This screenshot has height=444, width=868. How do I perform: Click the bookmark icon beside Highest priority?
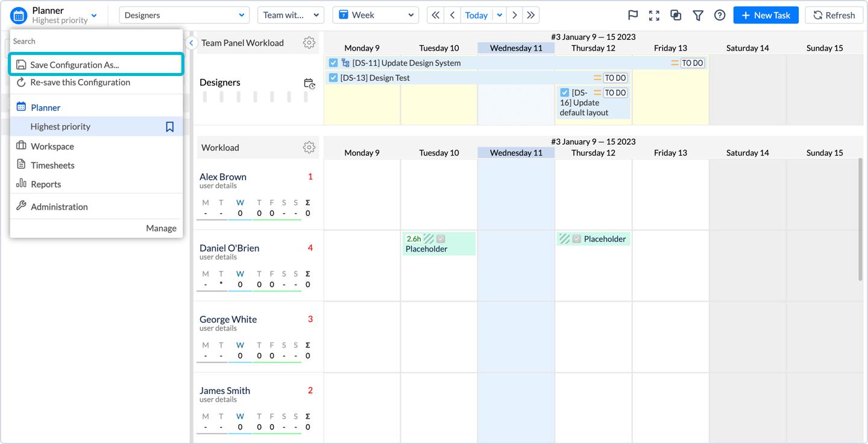pos(169,127)
